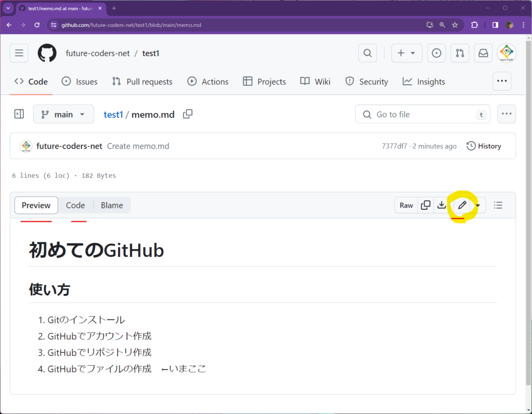Bookmark this page with star icon
The image size is (532, 414).
click(x=455, y=25)
